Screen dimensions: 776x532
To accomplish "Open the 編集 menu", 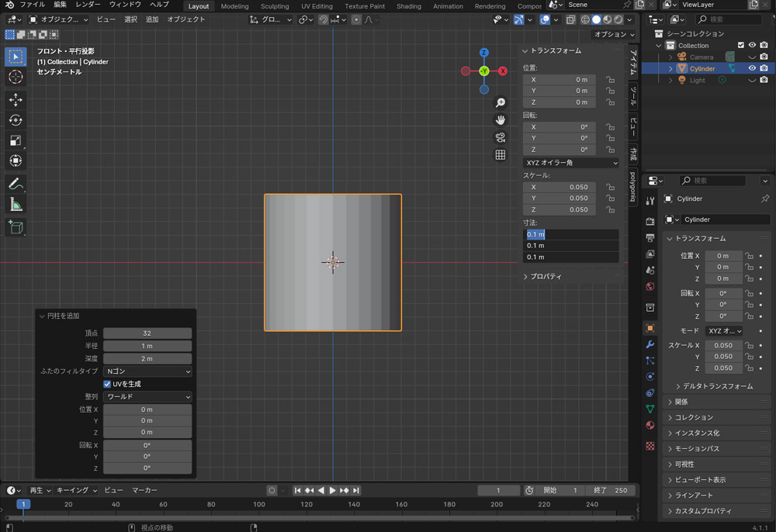I will 61,5.
